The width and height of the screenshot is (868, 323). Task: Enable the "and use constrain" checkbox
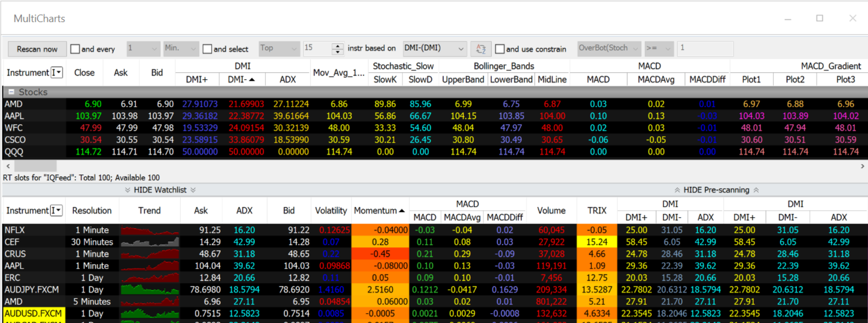500,49
